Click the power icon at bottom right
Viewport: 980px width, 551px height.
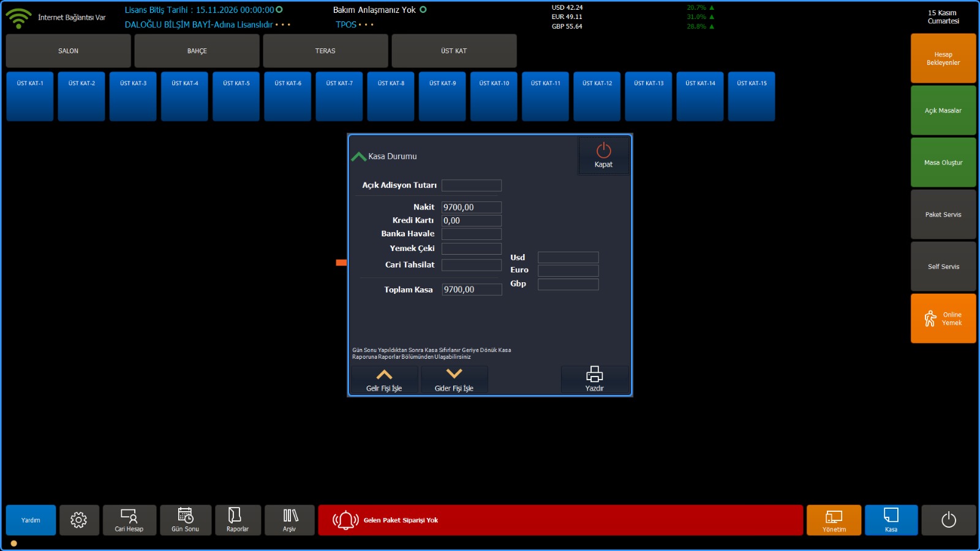point(948,520)
